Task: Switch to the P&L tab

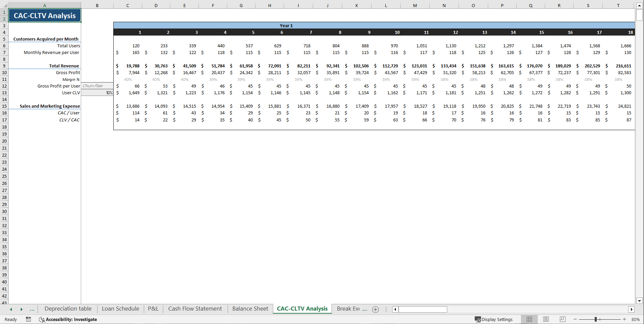Action: click(x=153, y=309)
